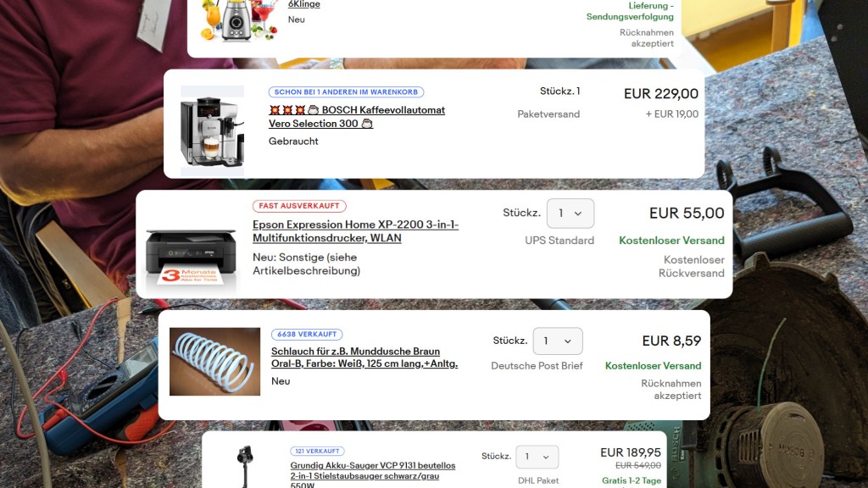This screenshot has width=868, height=488.
Task: Click the 6638 VERKAUFT badge
Action: pyautogui.click(x=307, y=334)
